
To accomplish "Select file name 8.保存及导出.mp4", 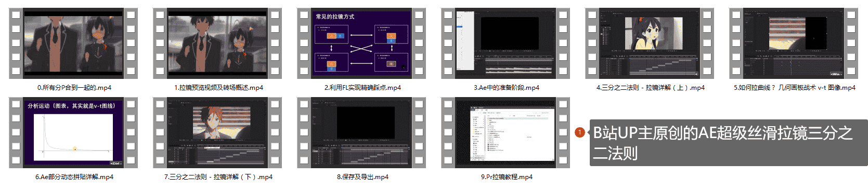I will [x=362, y=177].
